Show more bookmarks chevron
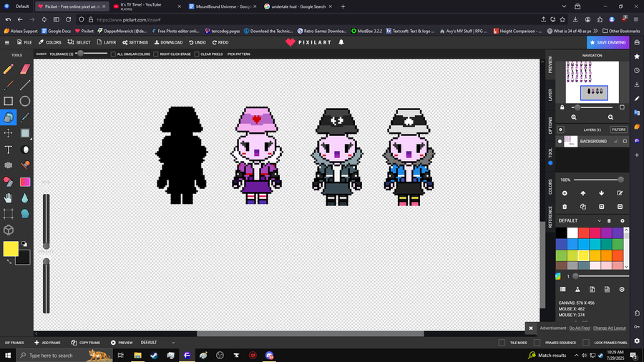The image size is (644, 362). [x=595, y=31]
